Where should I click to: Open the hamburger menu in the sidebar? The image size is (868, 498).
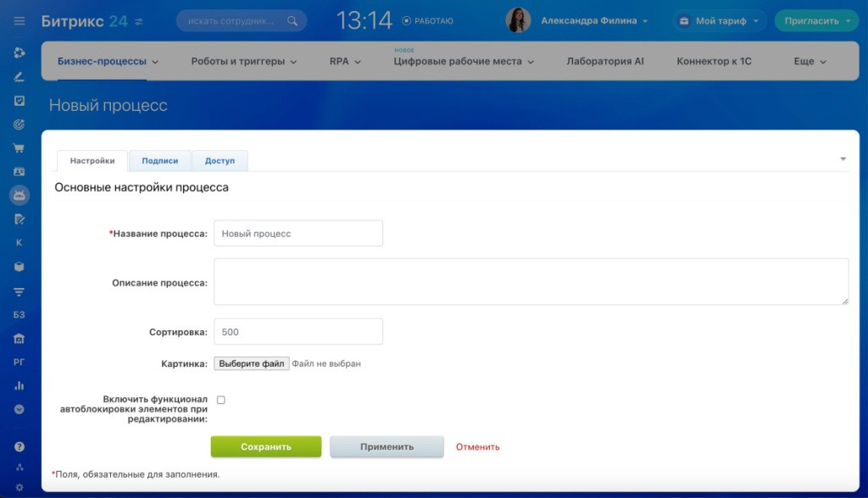coord(19,21)
